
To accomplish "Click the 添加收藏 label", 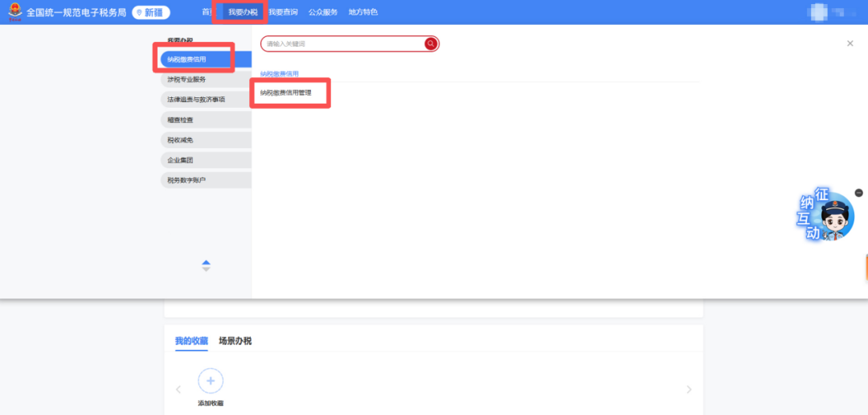I will 211,404.
